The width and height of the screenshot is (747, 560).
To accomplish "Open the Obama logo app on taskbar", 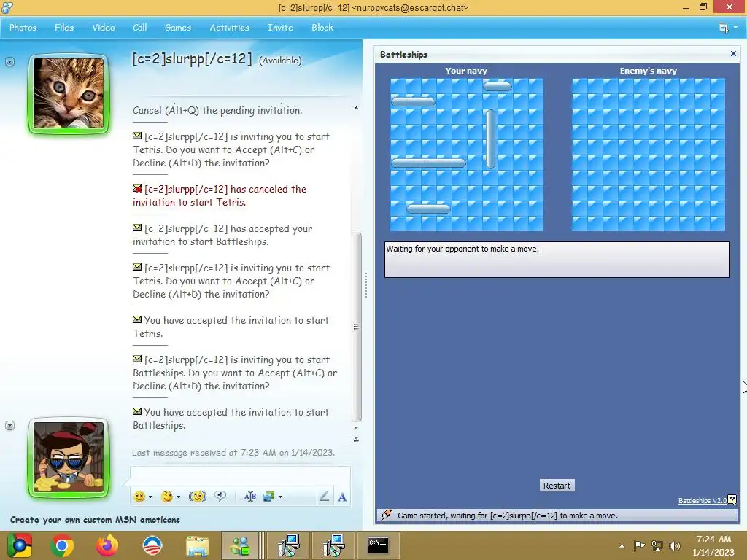I will tap(152, 545).
